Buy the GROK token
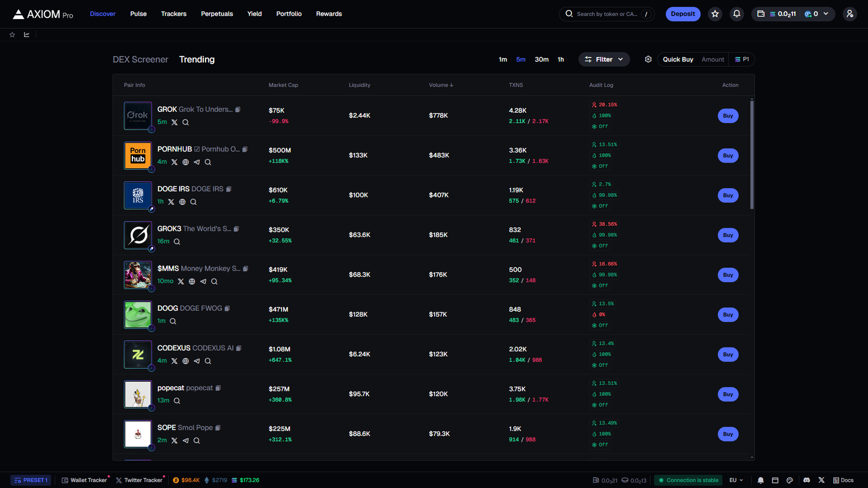 pyautogui.click(x=728, y=116)
